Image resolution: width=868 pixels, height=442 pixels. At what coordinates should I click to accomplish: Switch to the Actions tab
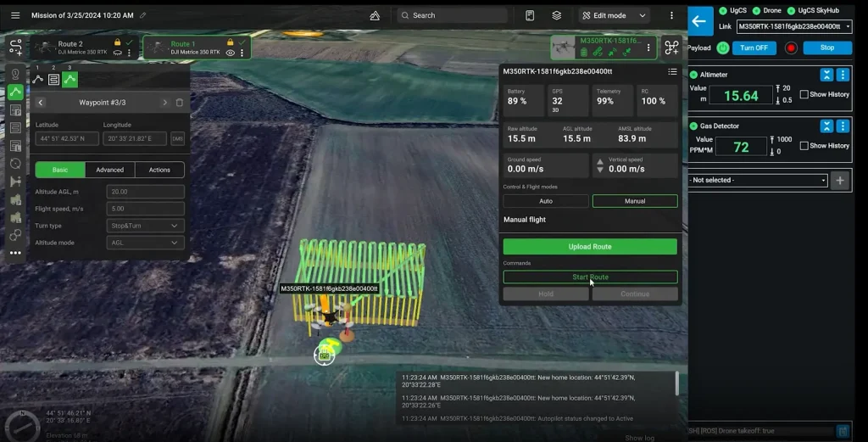point(159,170)
